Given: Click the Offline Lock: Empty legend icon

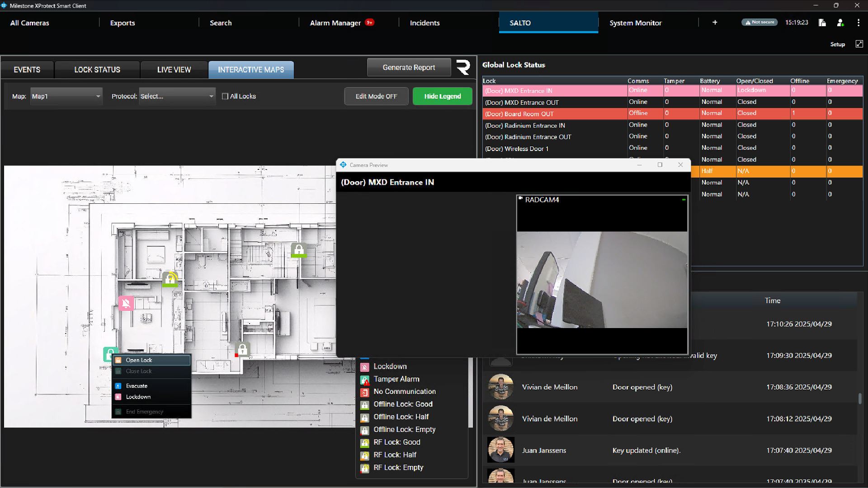Looking at the screenshot, I should (364, 430).
